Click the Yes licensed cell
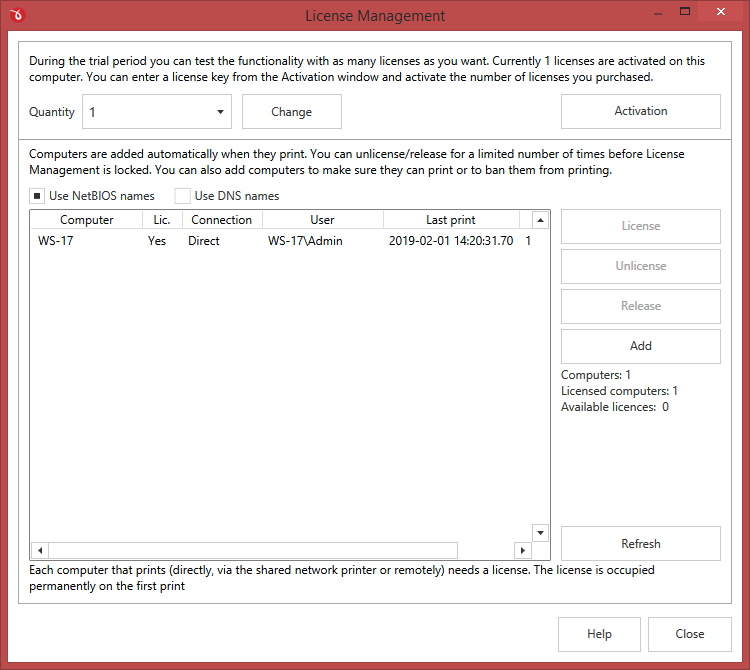This screenshot has height=670, width=750. point(157,241)
